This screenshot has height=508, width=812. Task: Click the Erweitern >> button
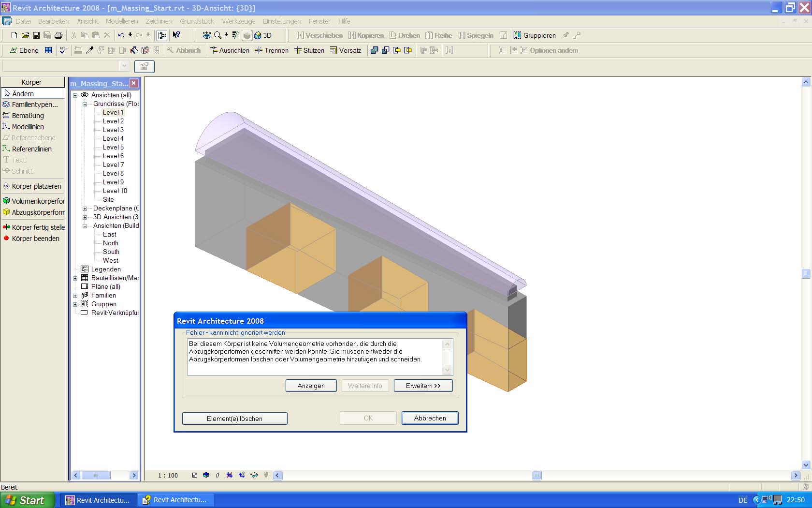pyautogui.click(x=423, y=386)
